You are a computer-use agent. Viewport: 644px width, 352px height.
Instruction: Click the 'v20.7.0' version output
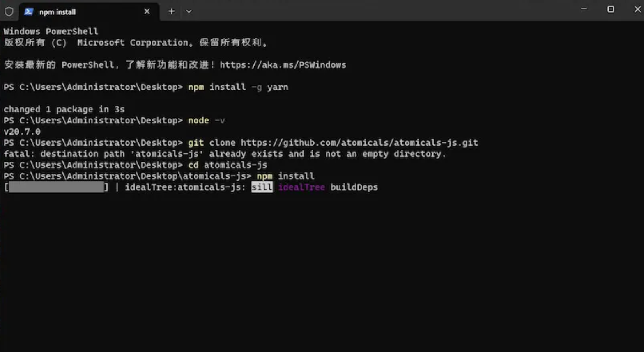click(22, 132)
